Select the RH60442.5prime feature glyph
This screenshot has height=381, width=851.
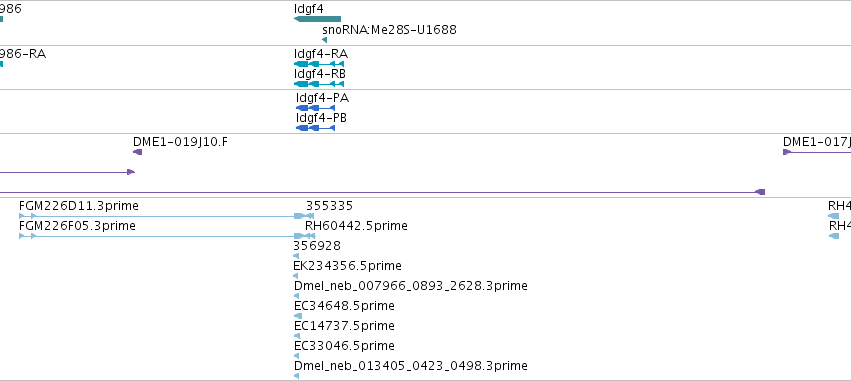(310, 236)
